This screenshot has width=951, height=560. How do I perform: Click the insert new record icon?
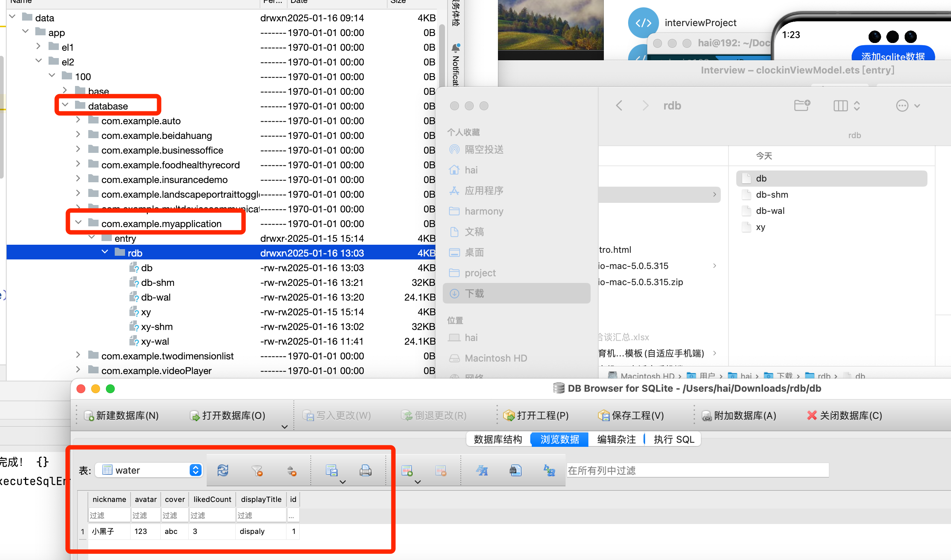pos(407,470)
